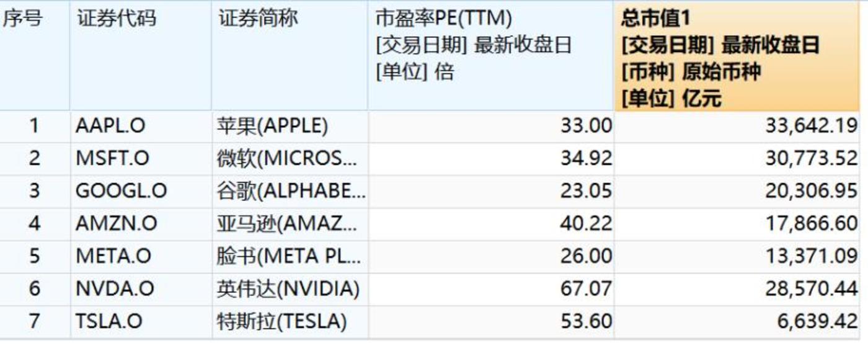Image resolution: width=868 pixels, height=348 pixels.
Task: Click the MSFT.O security code cell
Action: pyautogui.click(x=112, y=158)
